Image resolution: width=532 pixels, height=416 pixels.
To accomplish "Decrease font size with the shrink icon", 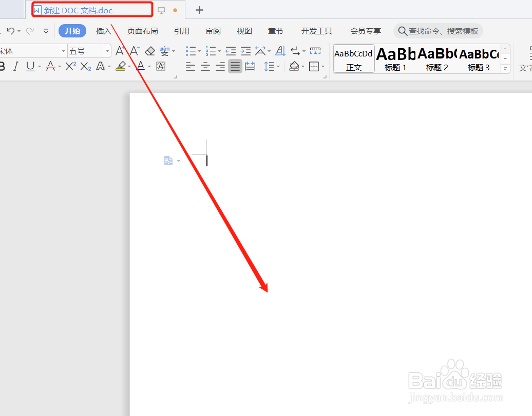I will click(x=135, y=51).
